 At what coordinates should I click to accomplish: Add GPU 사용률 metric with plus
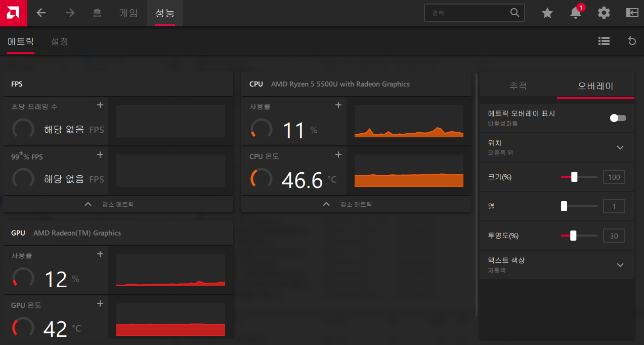click(100, 254)
